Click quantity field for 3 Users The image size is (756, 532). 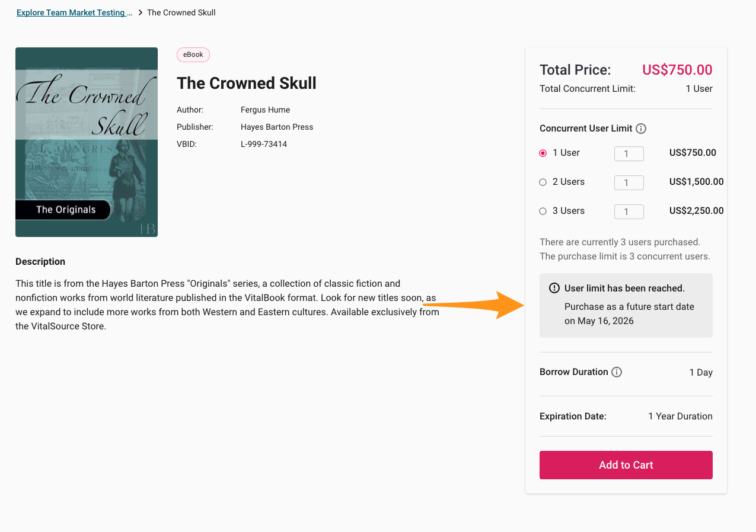coord(629,212)
